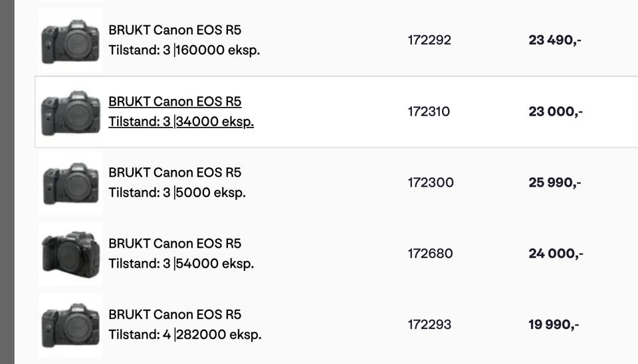Click camera thumbnail for item 172293

(70, 325)
